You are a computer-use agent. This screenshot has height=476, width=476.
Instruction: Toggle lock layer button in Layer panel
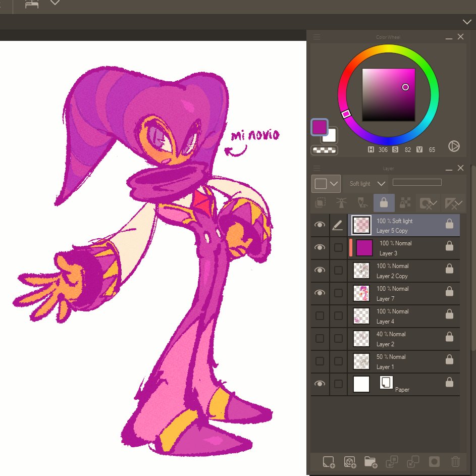tap(384, 202)
